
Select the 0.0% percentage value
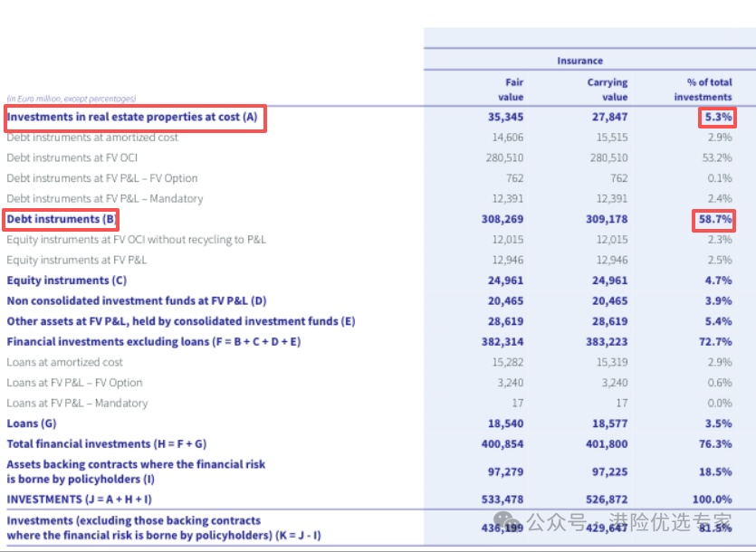tap(720, 403)
